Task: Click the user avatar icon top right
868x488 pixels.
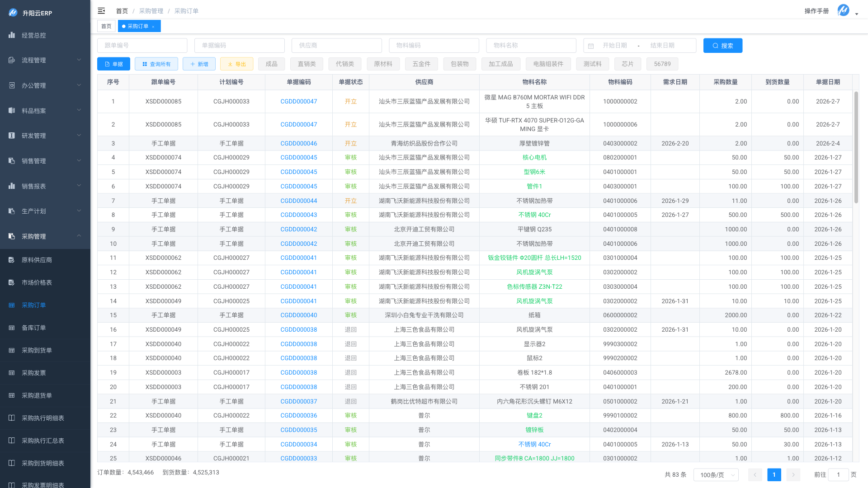Action: [x=843, y=10]
